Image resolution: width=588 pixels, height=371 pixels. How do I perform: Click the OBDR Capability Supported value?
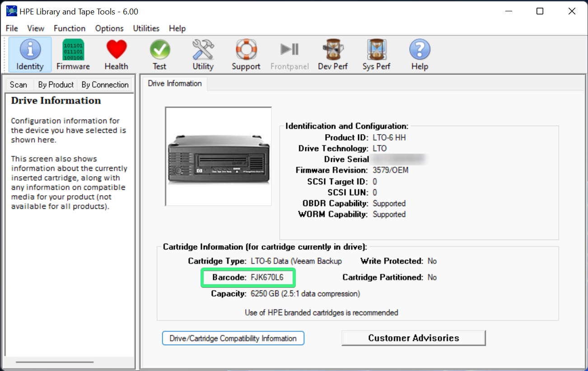(389, 203)
